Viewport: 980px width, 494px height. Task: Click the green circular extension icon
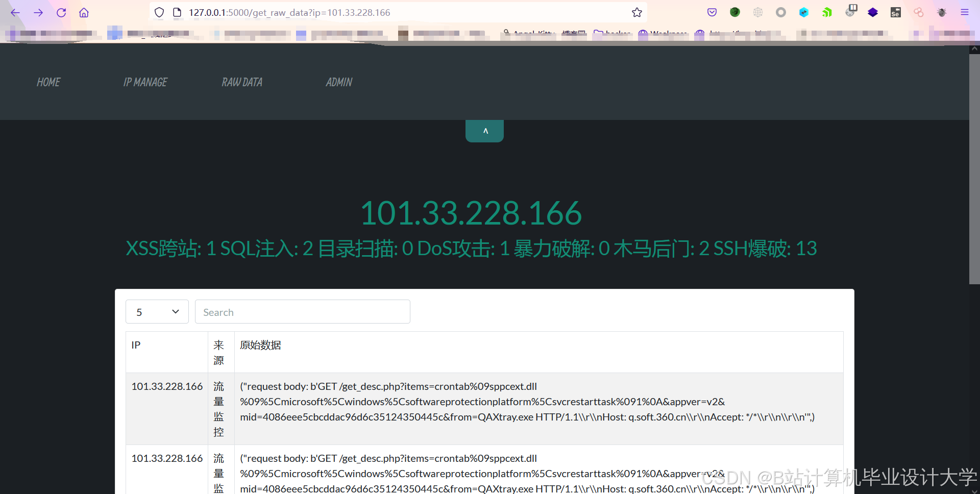click(x=735, y=12)
